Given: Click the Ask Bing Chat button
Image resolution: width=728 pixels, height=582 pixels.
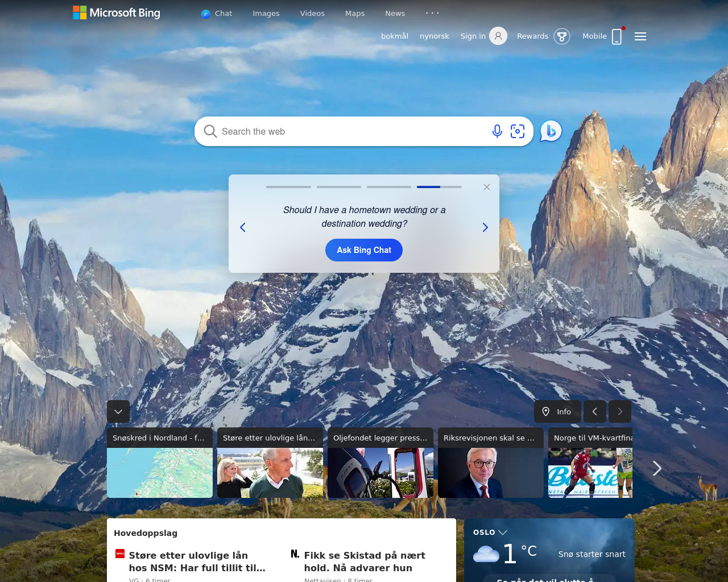Looking at the screenshot, I should [x=364, y=250].
